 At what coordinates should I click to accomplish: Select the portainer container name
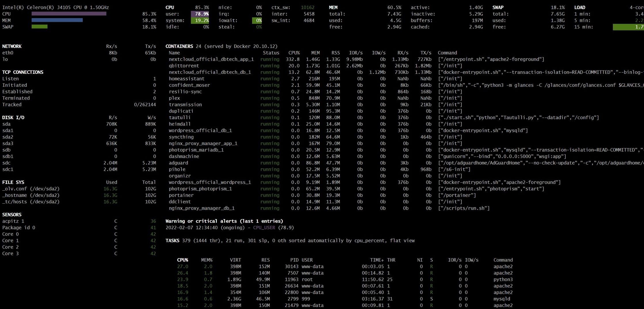(x=181, y=195)
